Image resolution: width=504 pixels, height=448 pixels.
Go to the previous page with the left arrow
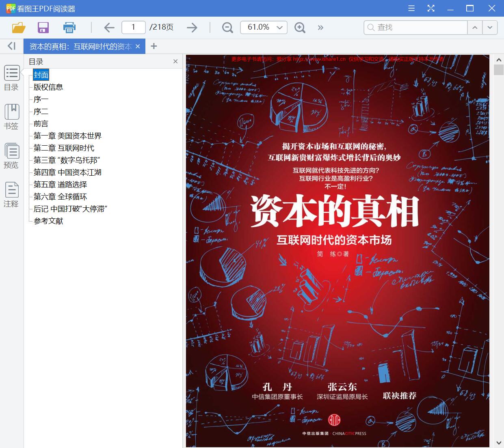109,28
